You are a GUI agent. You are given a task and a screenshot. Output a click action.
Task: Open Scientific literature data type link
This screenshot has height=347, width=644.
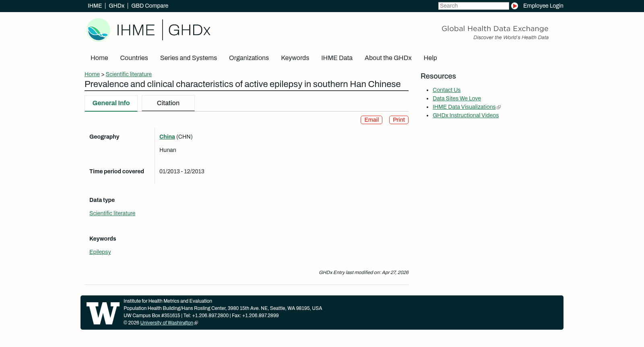click(112, 213)
